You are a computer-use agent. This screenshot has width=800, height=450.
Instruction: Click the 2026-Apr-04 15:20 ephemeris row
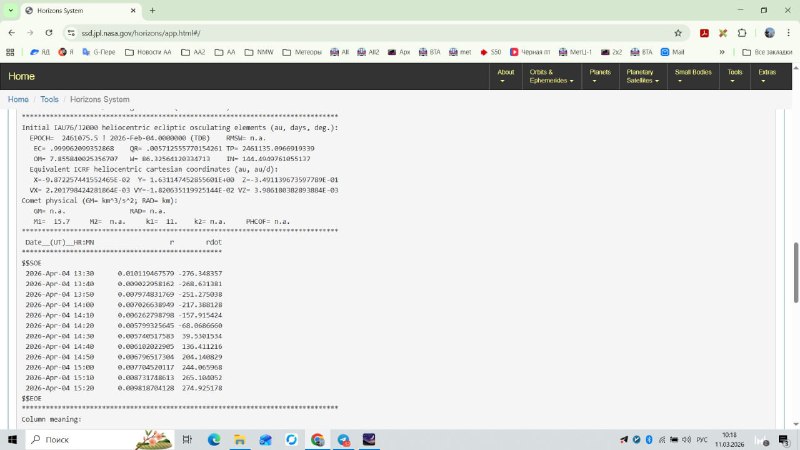pyautogui.click(x=124, y=388)
